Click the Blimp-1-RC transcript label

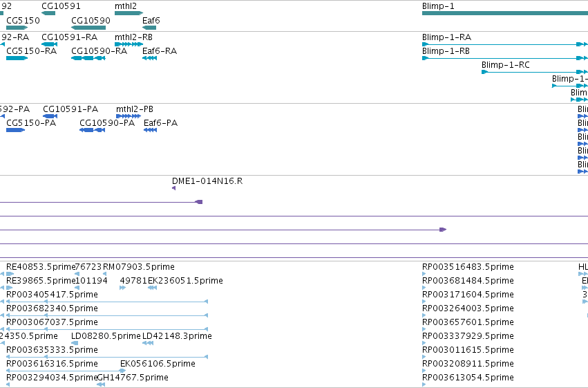coord(506,65)
